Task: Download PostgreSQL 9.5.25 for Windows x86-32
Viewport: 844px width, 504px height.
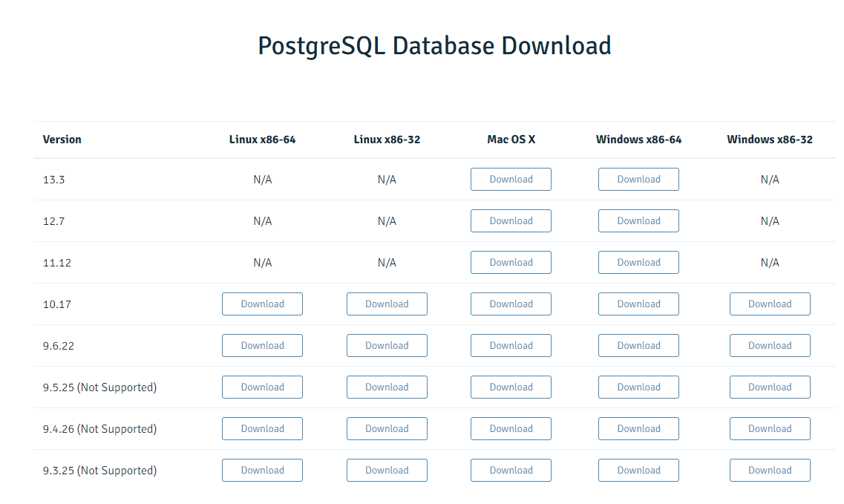Action: (x=770, y=387)
